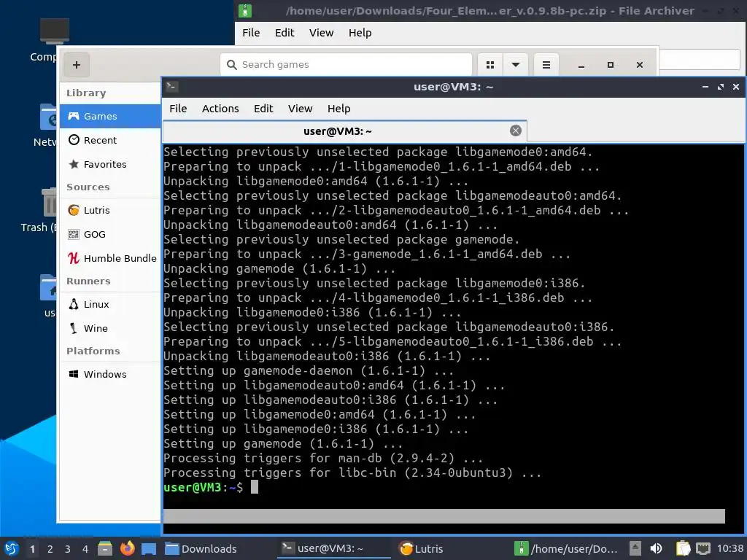Open the File Archiver View menu
The width and height of the screenshot is (747, 560).
tap(321, 33)
